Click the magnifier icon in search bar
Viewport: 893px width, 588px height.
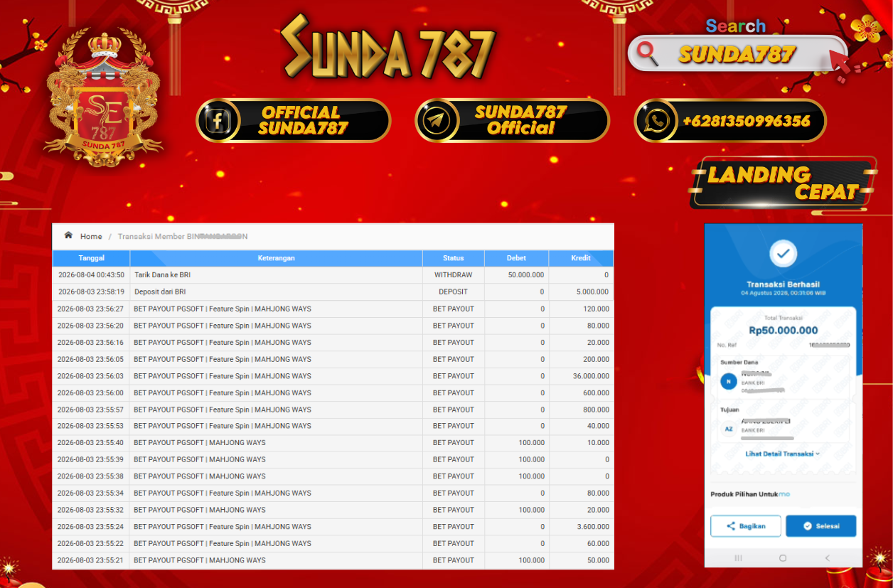tap(648, 53)
